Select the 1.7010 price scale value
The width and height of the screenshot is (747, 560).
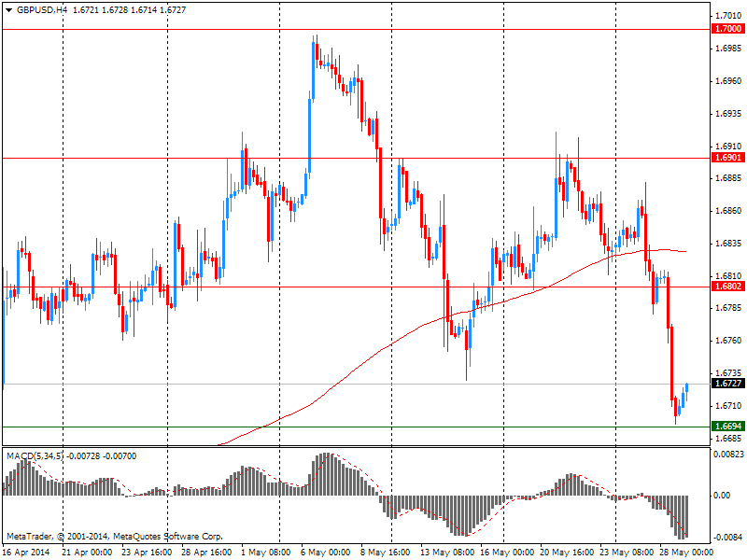coord(728,16)
